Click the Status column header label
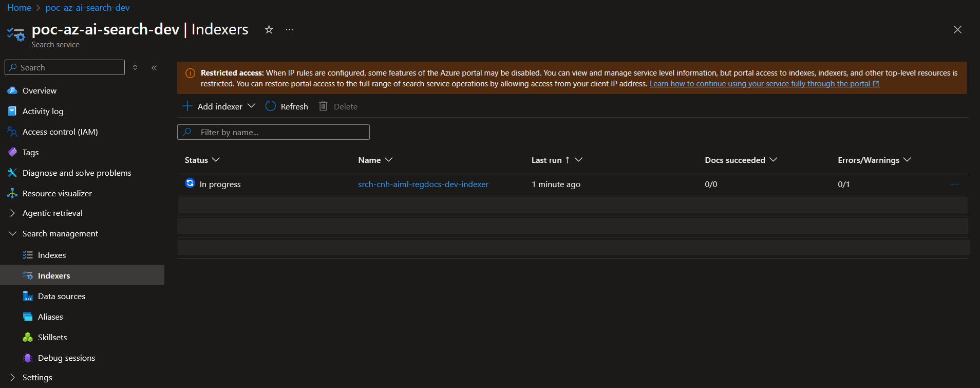The image size is (980, 388). pyautogui.click(x=196, y=160)
